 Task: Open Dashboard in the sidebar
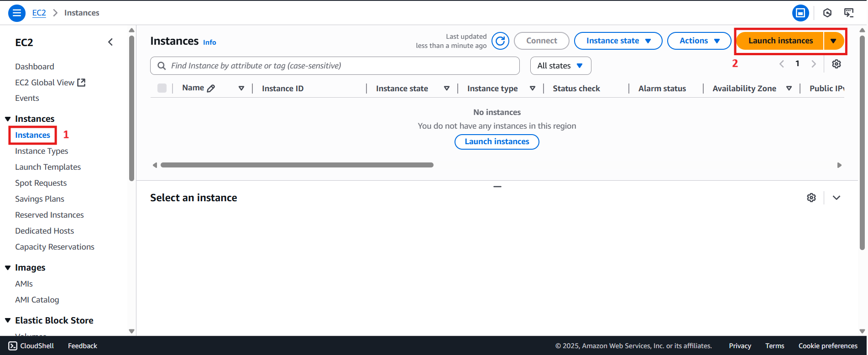click(x=35, y=67)
